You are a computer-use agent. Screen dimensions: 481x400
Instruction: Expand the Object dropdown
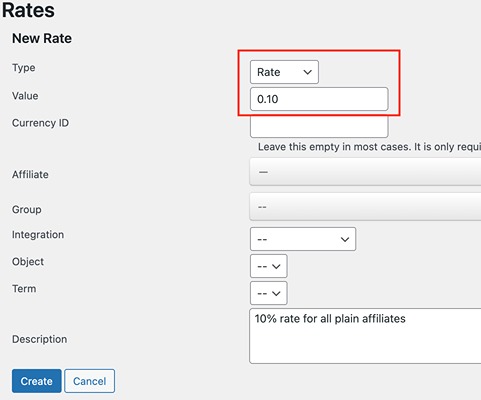click(269, 266)
